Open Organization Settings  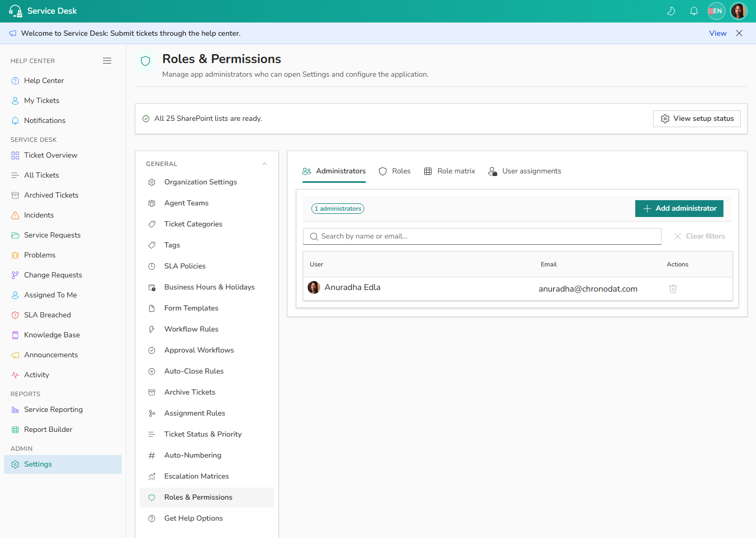(x=207, y=182)
